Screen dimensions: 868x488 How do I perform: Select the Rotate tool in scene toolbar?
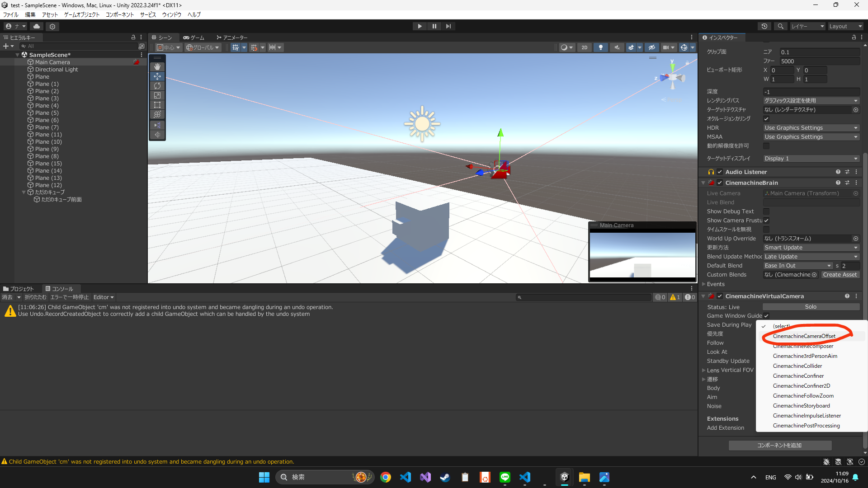(157, 86)
